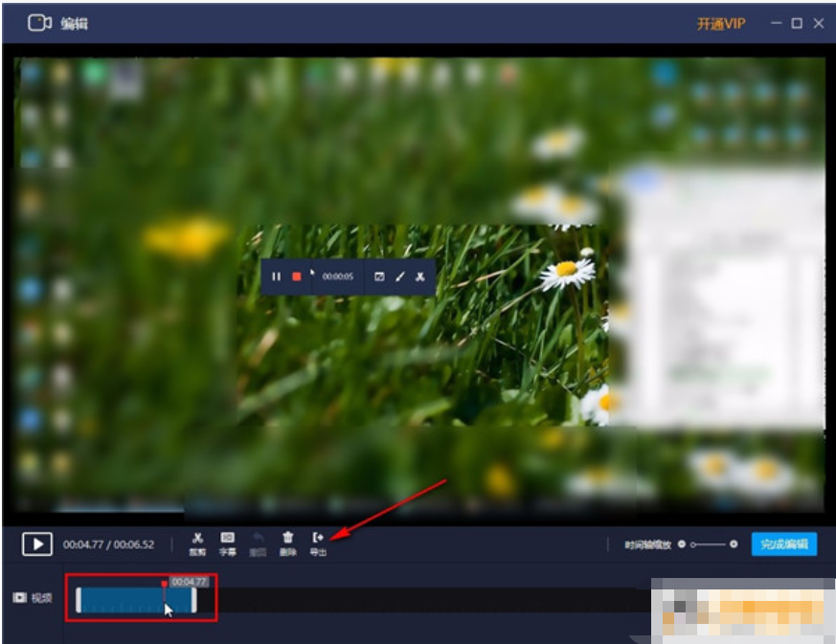
Task: Click the blue 完成编辑 button
Action: click(x=783, y=544)
